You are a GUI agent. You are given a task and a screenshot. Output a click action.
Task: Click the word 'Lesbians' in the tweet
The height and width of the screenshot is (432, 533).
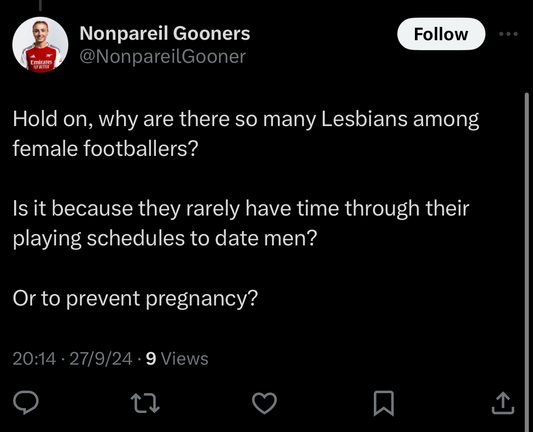(x=364, y=119)
